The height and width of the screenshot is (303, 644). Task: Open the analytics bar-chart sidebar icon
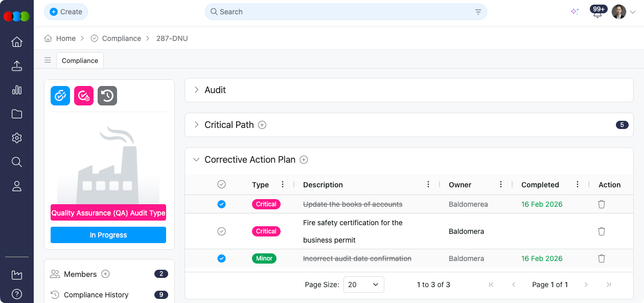coord(17,90)
